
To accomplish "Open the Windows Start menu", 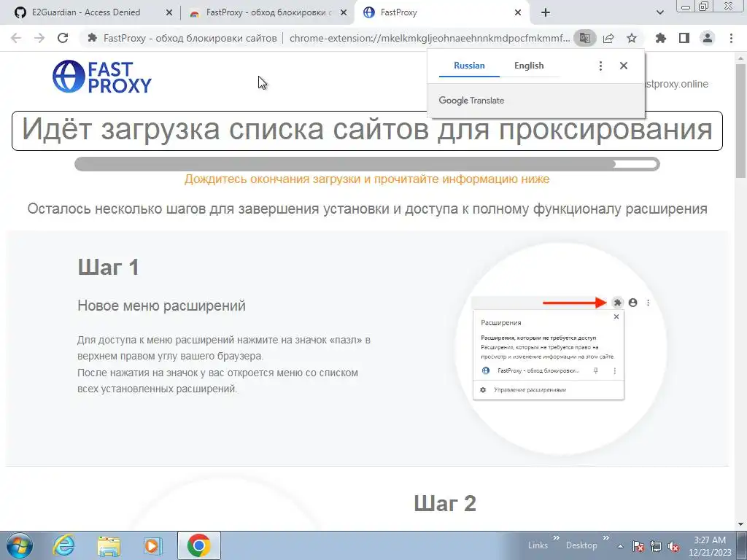I will [18, 545].
